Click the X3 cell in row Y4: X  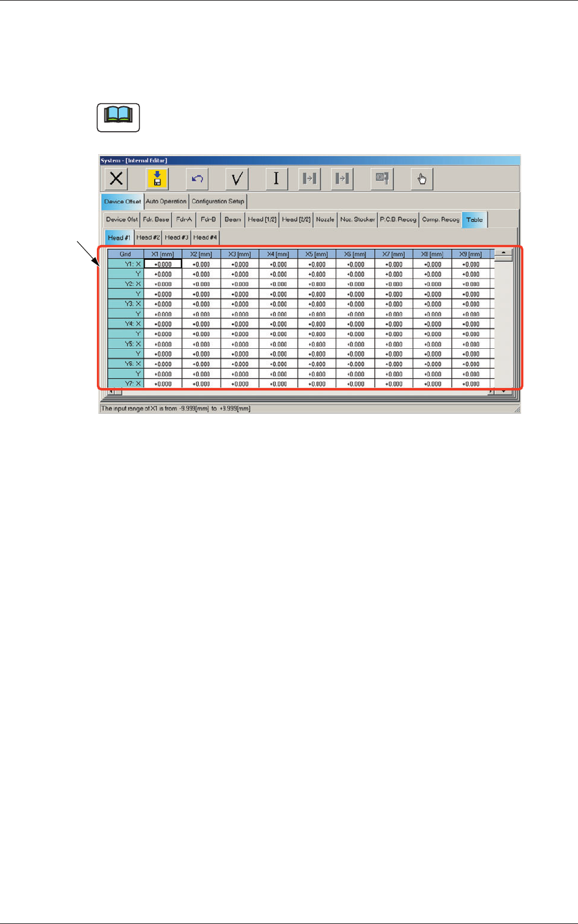[240, 324]
